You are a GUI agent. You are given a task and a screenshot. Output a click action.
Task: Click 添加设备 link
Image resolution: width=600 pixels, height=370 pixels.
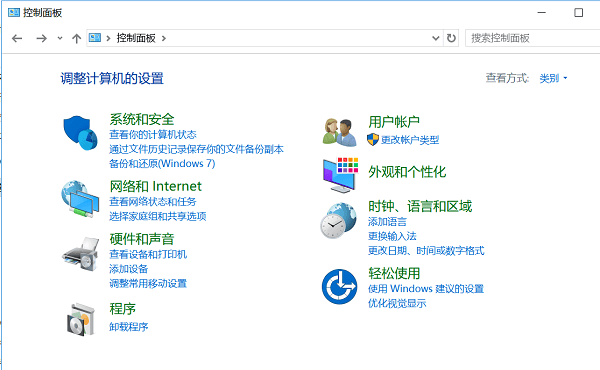pyautogui.click(x=129, y=269)
